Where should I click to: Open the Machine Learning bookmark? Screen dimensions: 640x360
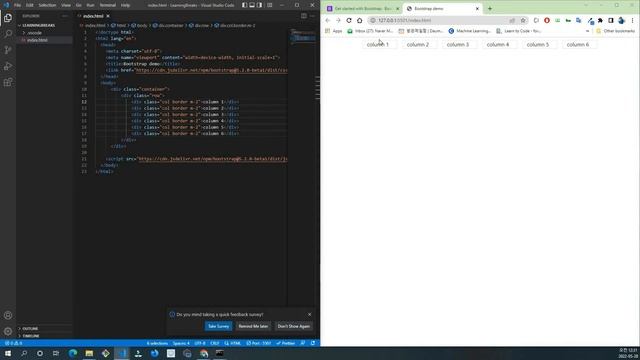[469, 31]
